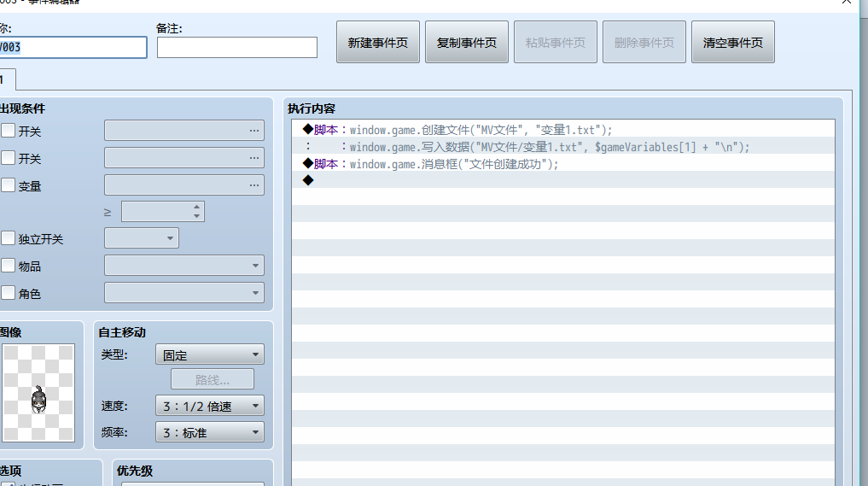Increase the variable threshold spinner value
The width and height of the screenshot is (868, 486).
[197, 207]
